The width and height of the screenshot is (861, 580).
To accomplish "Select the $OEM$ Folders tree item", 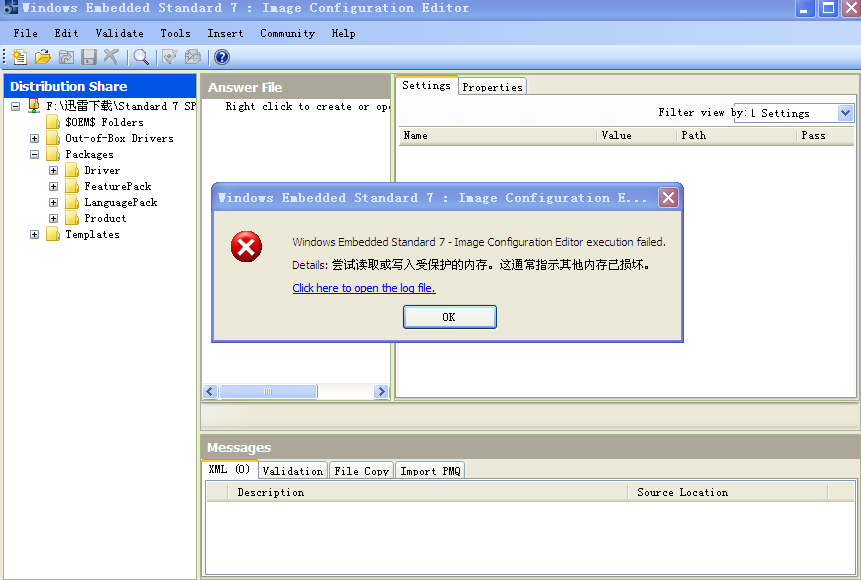I will tap(104, 122).
